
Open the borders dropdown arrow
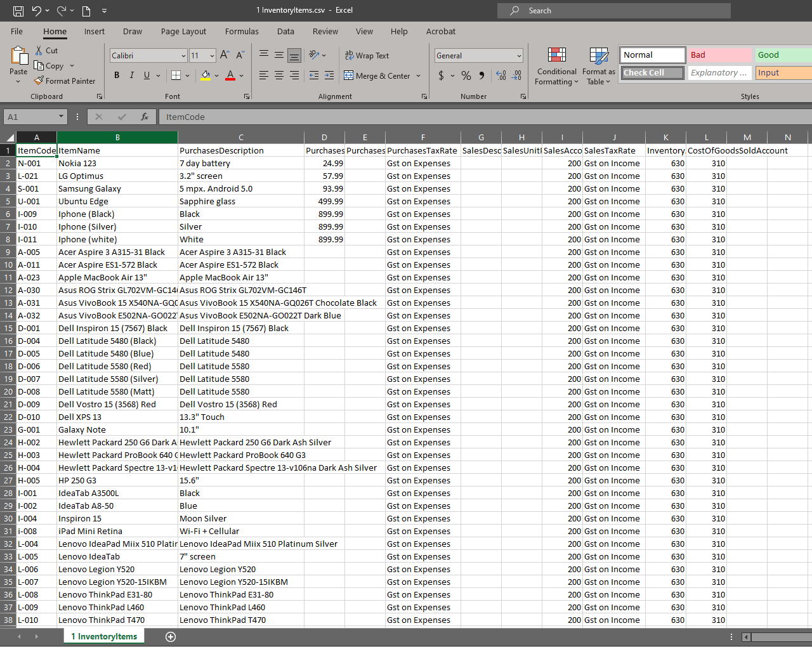pyautogui.click(x=187, y=75)
